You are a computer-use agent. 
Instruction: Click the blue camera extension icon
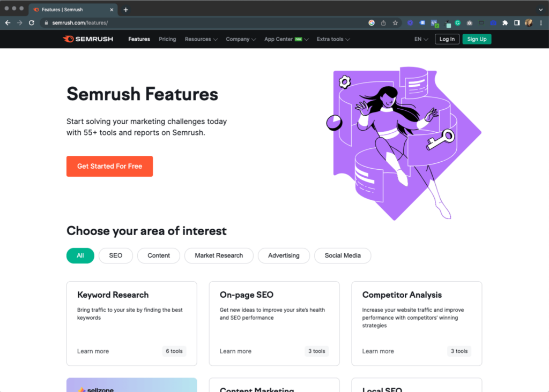tap(493, 22)
